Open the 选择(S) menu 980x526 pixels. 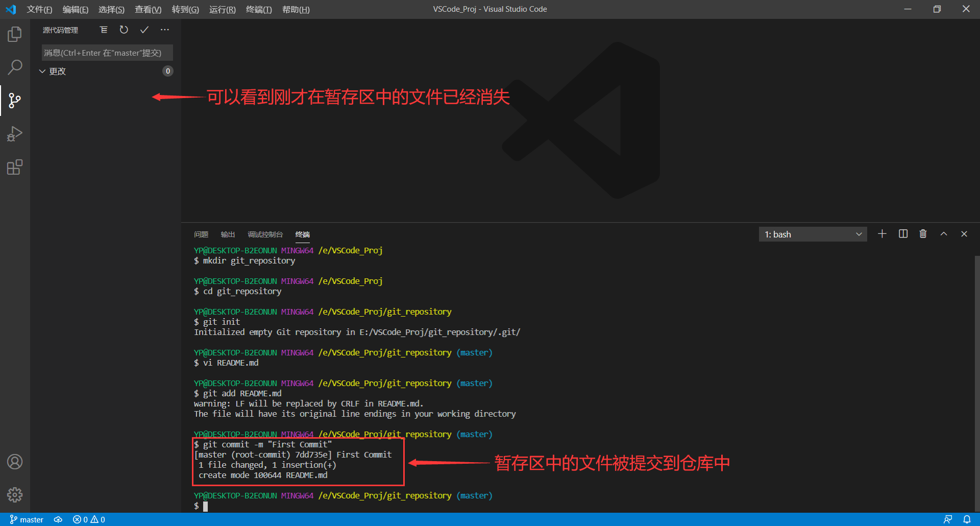(x=111, y=9)
